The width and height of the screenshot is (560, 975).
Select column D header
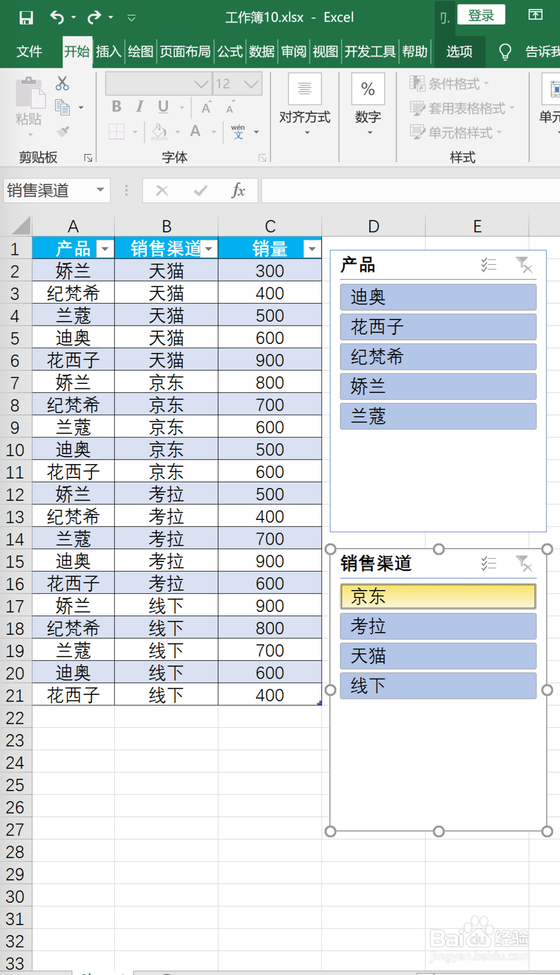click(374, 226)
